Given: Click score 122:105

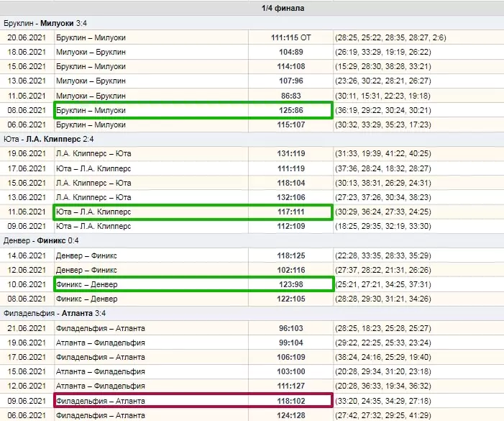Looking at the screenshot, I should coord(291,299).
